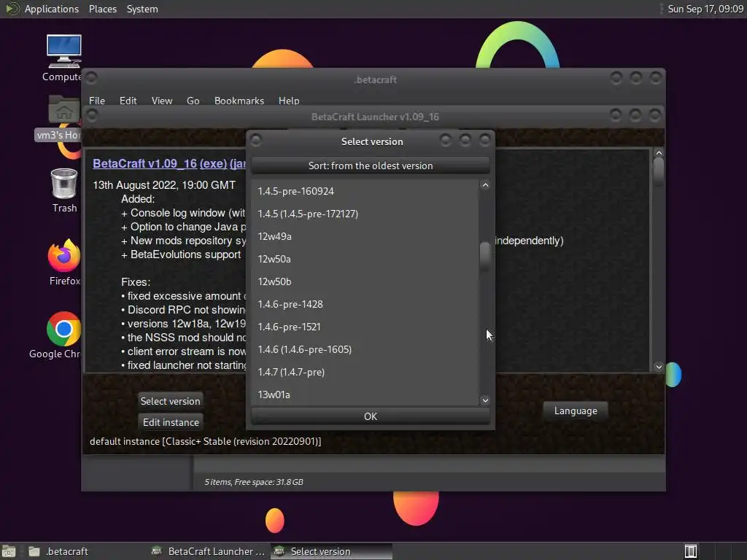This screenshot has width=747, height=560.
Task: Switch to the Select version taskbar entry
Action: 332,551
